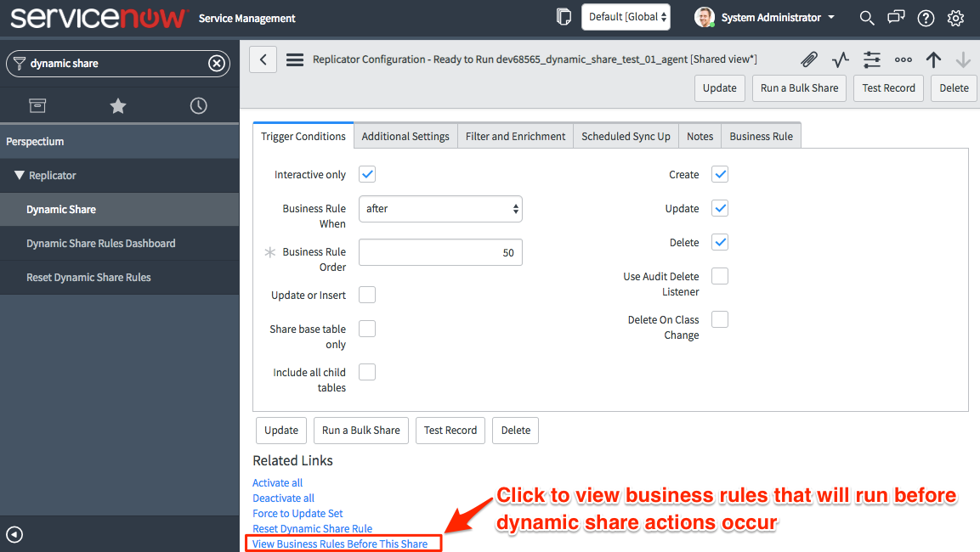The image size is (980, 552).
Task: Clear the navigator filter text
Action: [x=216, y=63]
